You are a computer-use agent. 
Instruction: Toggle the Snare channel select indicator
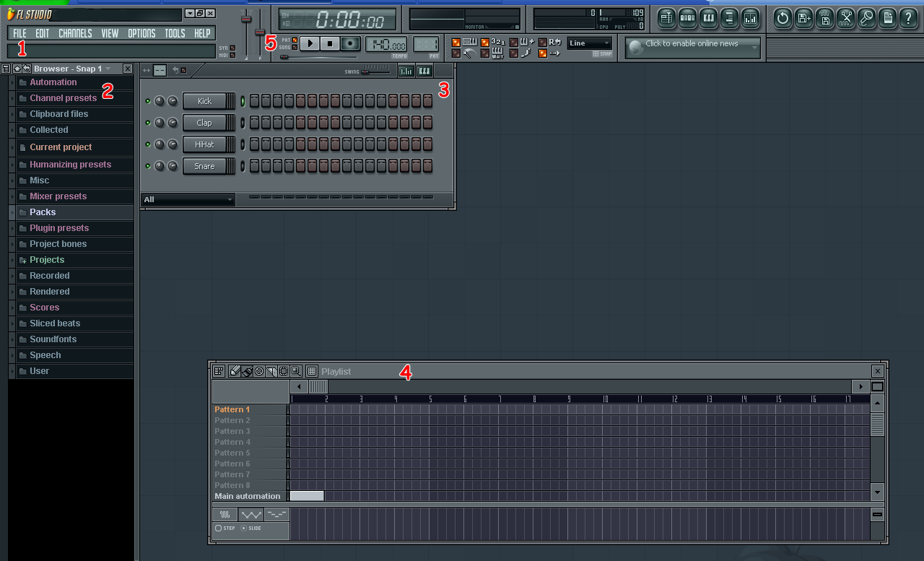243,166
